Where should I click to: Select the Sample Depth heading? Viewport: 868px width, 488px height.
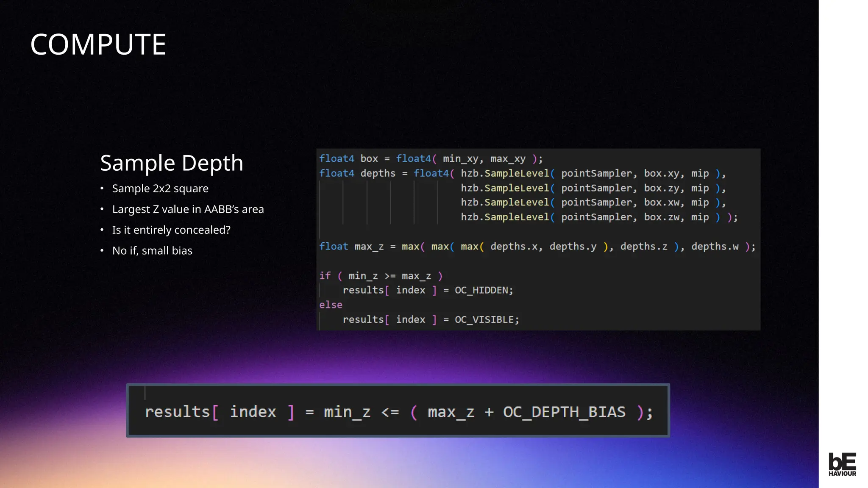[x=172, y=163]
